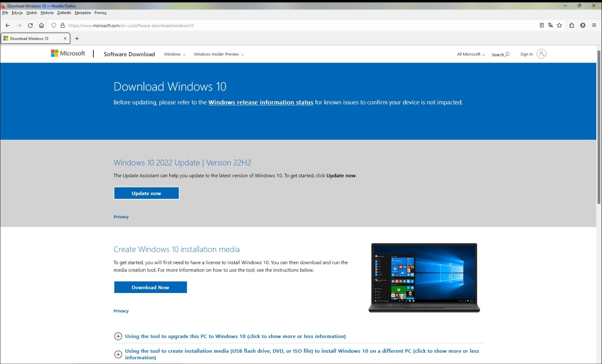Screen dimensions: 602x364
Task: Click the forward navigation arrow
Action: point(19,25)
